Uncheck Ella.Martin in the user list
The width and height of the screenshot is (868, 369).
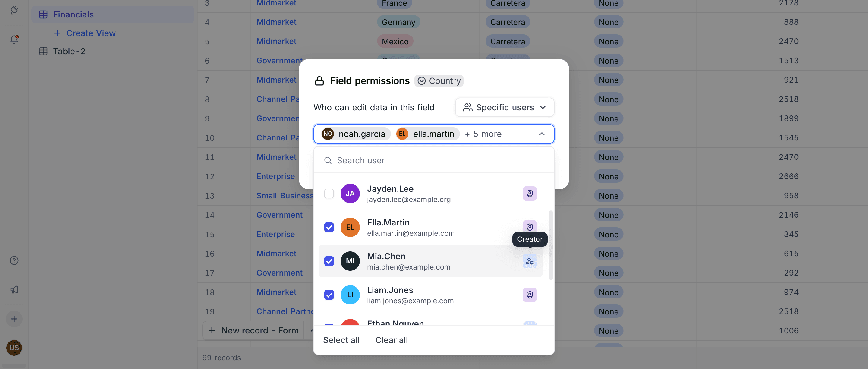(x=329, y=227)
